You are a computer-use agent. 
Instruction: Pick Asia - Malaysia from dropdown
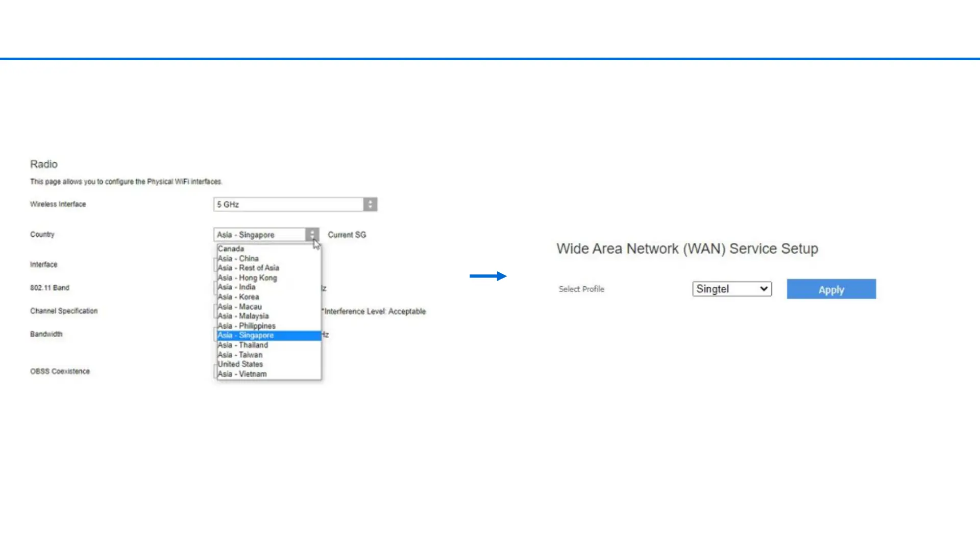[x=243, y=316]
